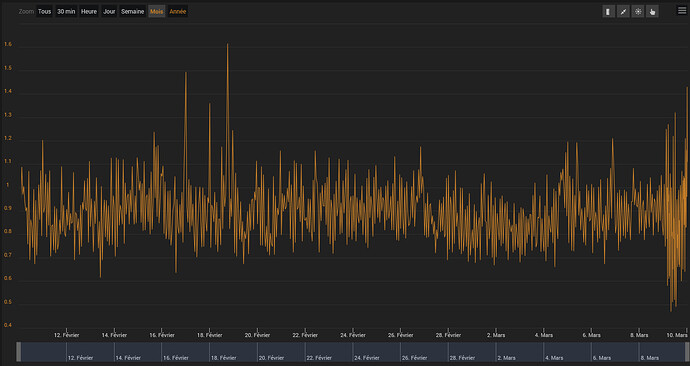The height and width of the screenshot is (366, 690).
Task: Click the tallest spike near 1.6
Action: (228, 44)
